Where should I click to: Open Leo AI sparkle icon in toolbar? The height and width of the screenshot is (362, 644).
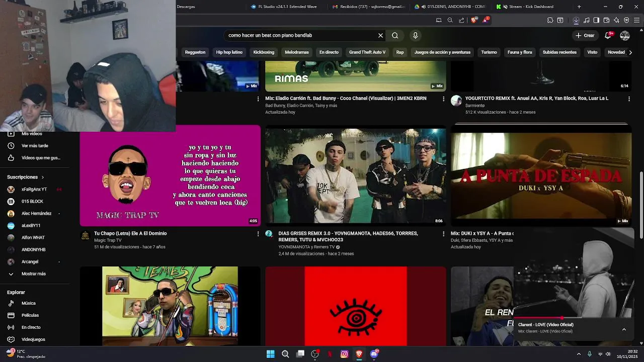pos(616,20)
